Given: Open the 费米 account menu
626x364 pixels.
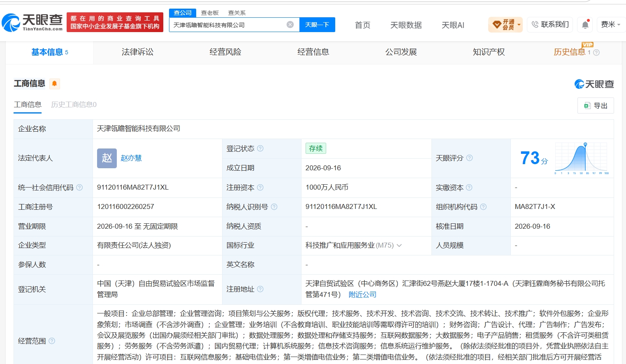Looking at the screenshot, I should pos(611,25).
